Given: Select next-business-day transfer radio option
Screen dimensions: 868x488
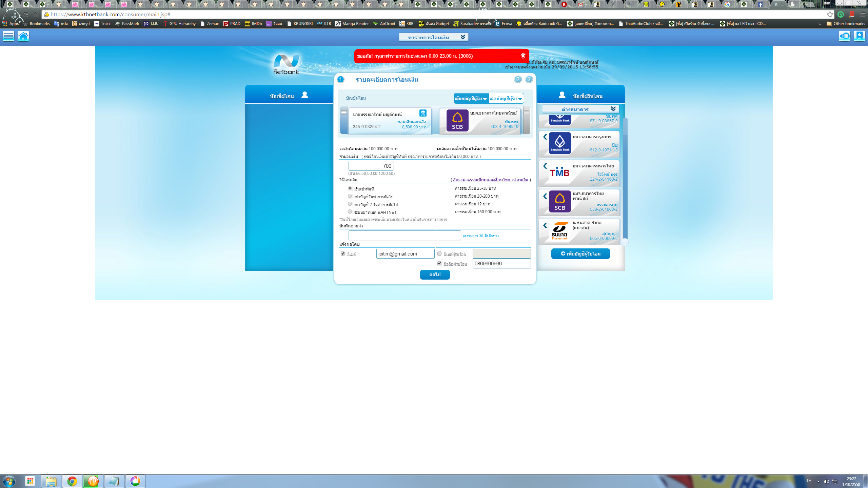Looking at the screenshot, I should click(x=350, y=196).
